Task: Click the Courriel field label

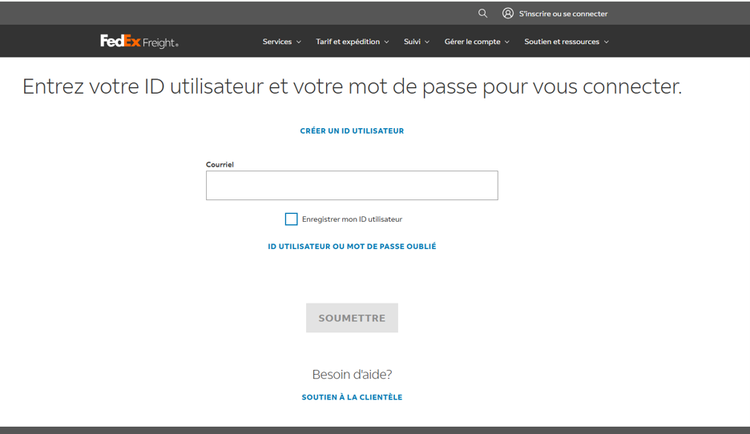Action: (220, 164)
